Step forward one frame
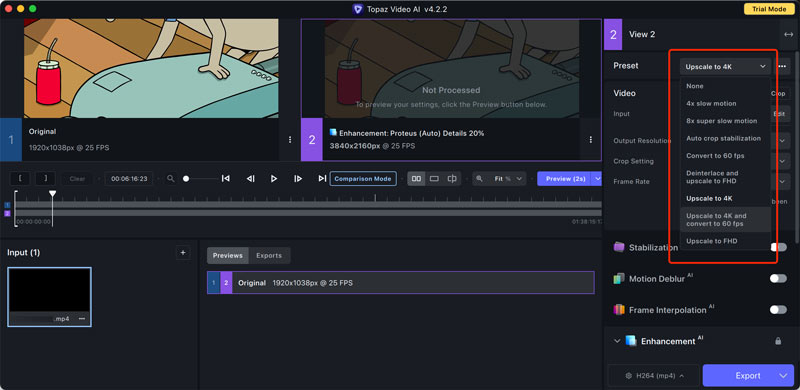This screenshot has width=800, height=390. click(298, 179)
